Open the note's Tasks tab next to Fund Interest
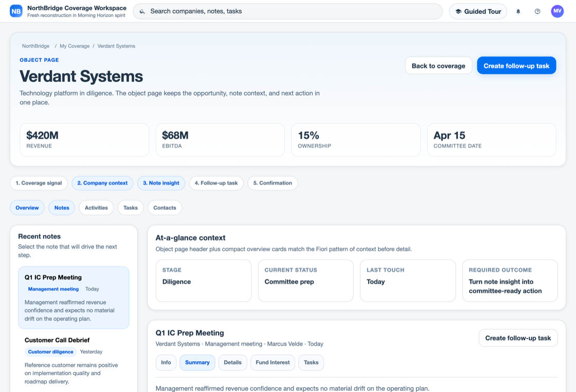The height and width of the screenshot is (392, 576). (311, 363)
